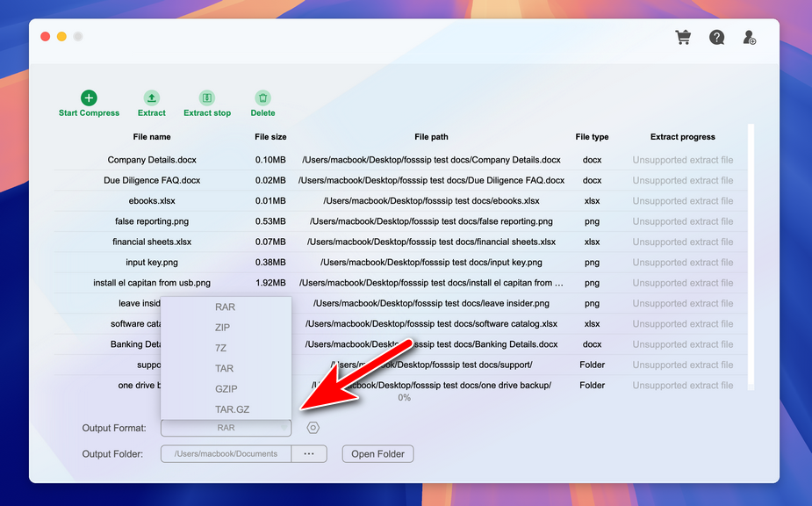
Task: Select the Company Details.docx row
Action: pyautogui.click(x=152, y=160)
